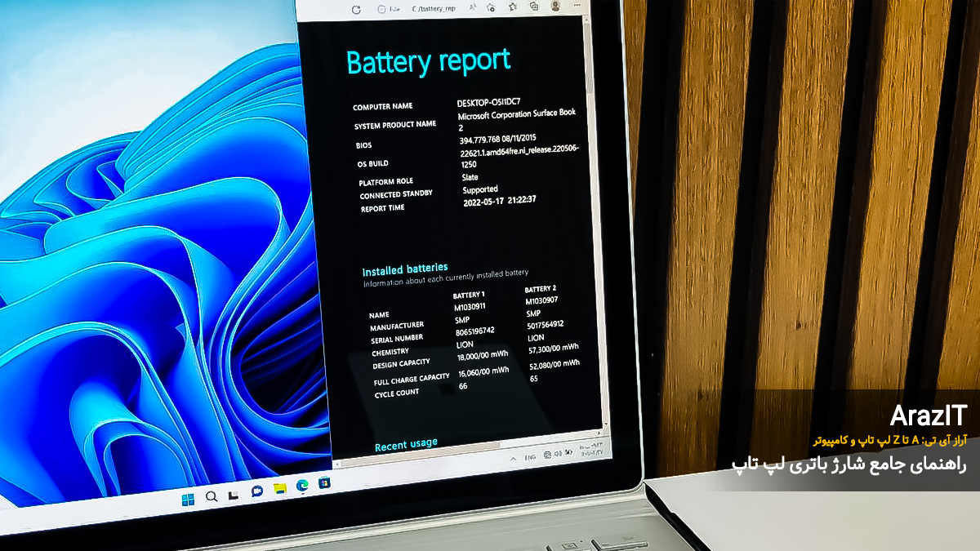Show hidden system tray icons
The height and width of the screenshot is (551, 980).
(513, 460)
